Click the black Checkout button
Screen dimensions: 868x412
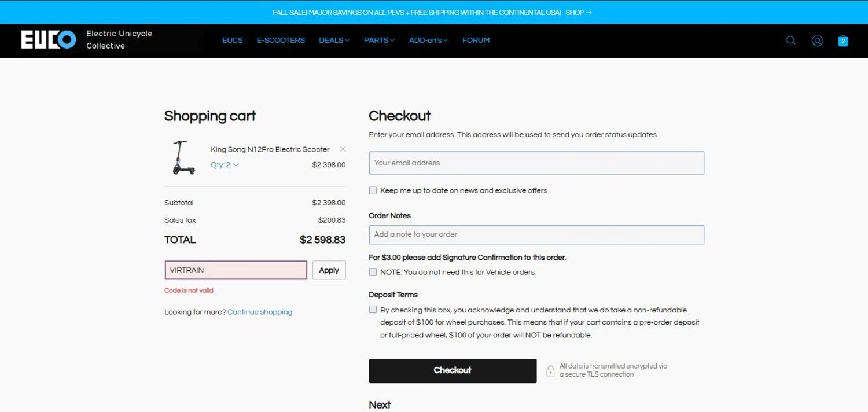pos(453,370)
